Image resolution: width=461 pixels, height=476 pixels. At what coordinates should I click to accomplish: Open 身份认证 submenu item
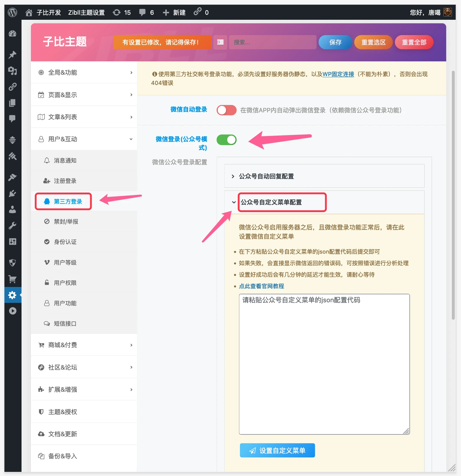(84, 242)
